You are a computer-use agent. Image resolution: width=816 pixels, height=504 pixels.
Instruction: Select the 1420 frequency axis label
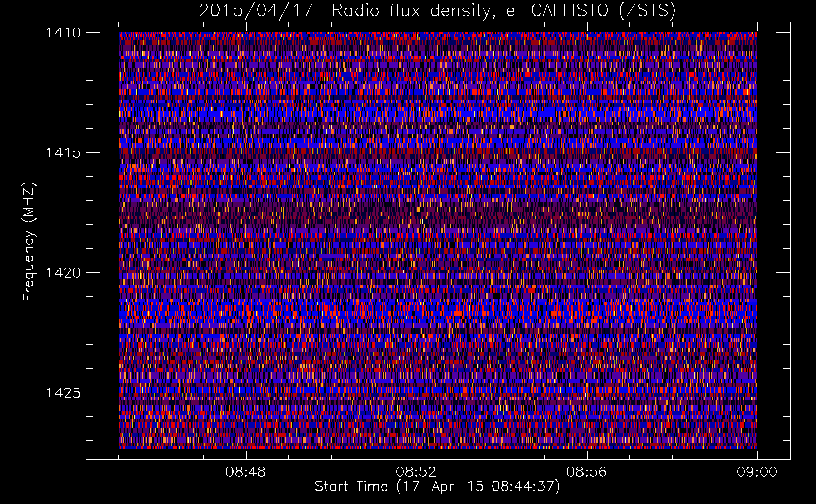pyautogui.click(x=63, y=273)
